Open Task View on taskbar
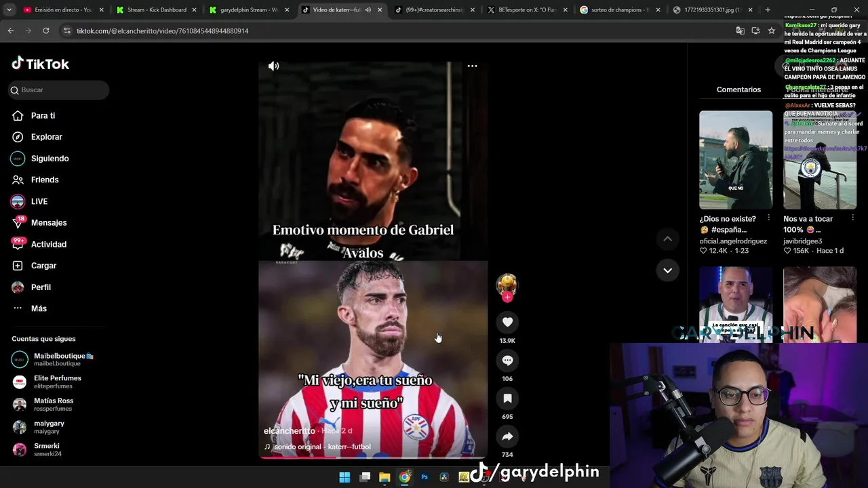 [x=365, y=477]
